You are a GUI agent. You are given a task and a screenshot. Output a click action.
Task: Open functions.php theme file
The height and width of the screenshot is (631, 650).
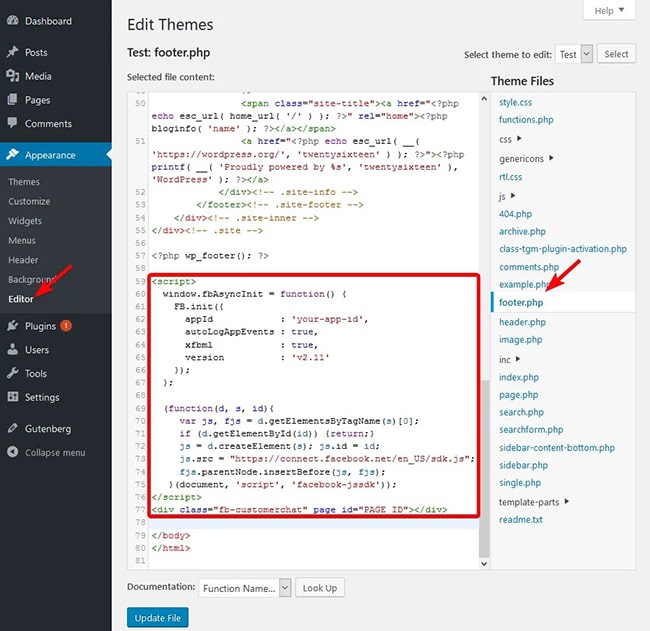(526, 120)
